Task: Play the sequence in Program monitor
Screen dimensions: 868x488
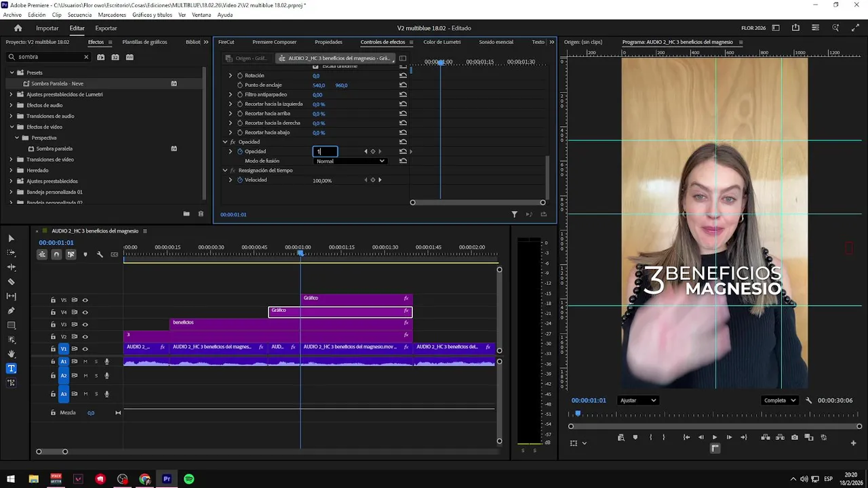Action: point(714,437)
